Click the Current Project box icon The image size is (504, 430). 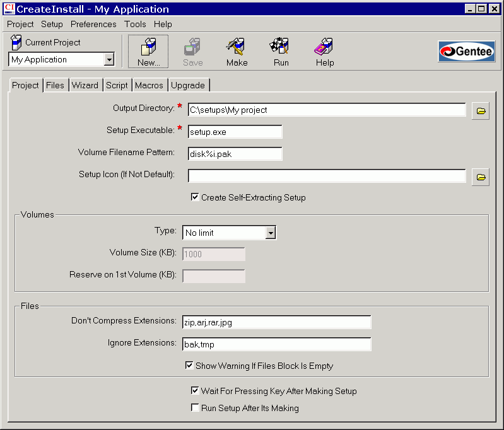[16, 42]
